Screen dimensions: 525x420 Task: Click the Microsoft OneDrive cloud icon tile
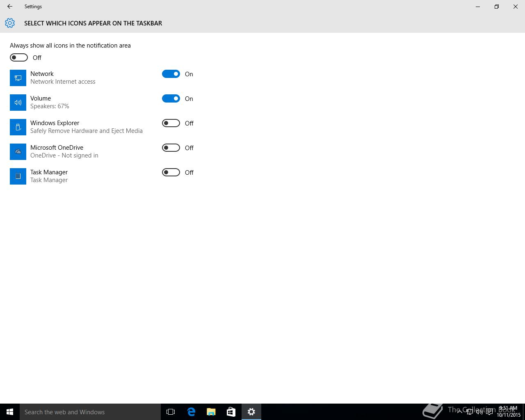18,152
